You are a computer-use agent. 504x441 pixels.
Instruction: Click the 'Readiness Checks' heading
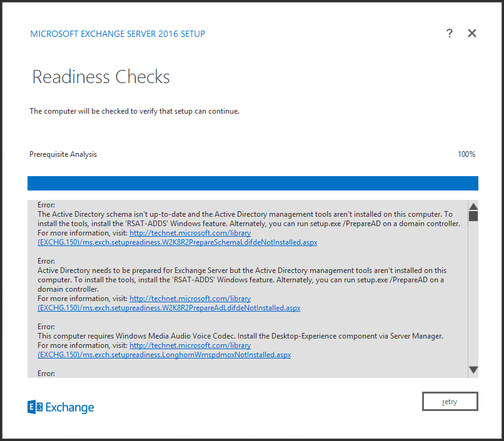pos(101,77)
